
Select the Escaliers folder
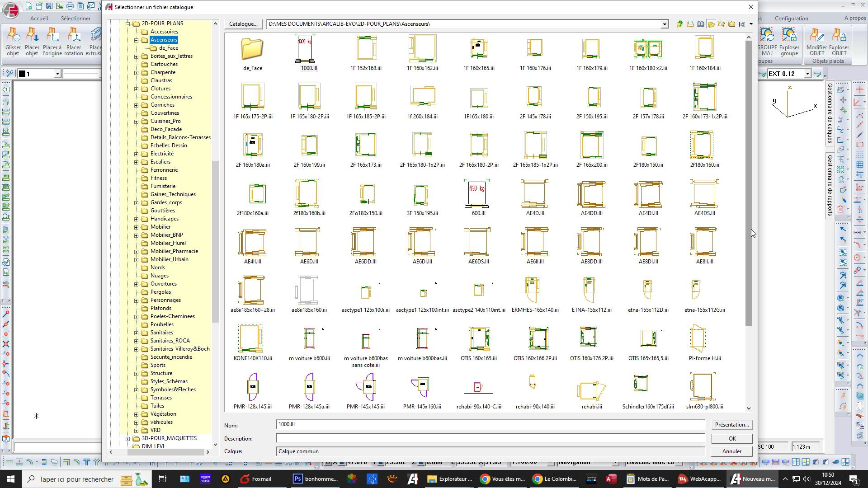pyautogui.click(x=160, y=162)
